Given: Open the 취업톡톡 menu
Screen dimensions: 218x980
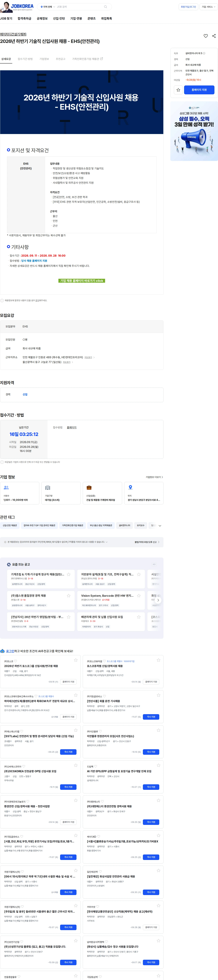Looking at the screenshot, I should pyautogui.click(x=106, y=19).
